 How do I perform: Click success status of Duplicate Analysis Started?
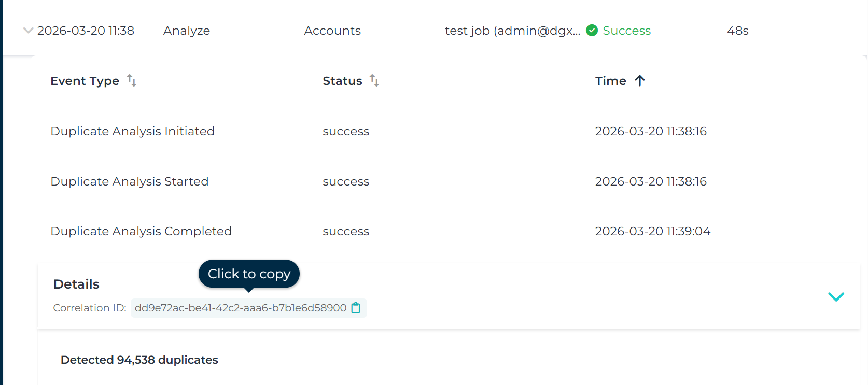pyautogui.click(x=346, y=181)
